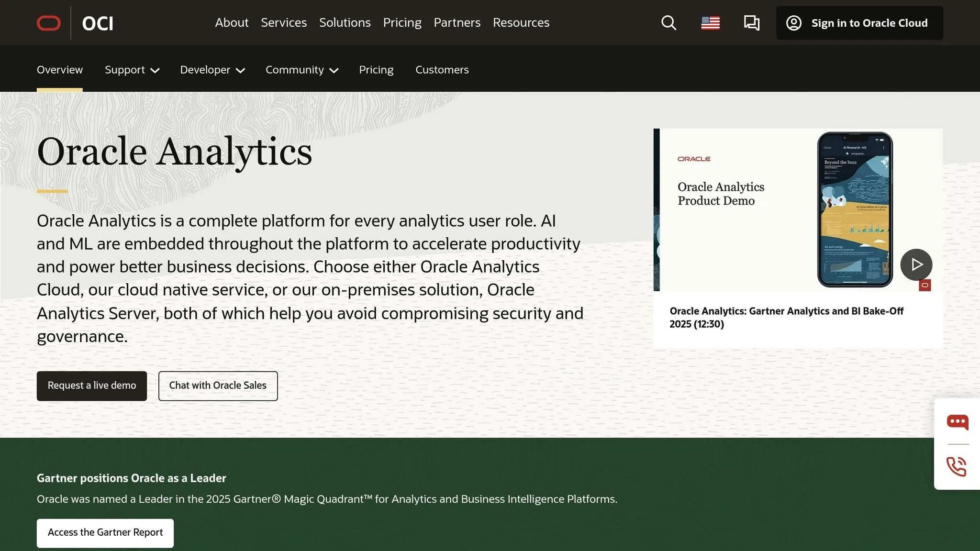Expand the Support dropdown

(x=132, y=70)
